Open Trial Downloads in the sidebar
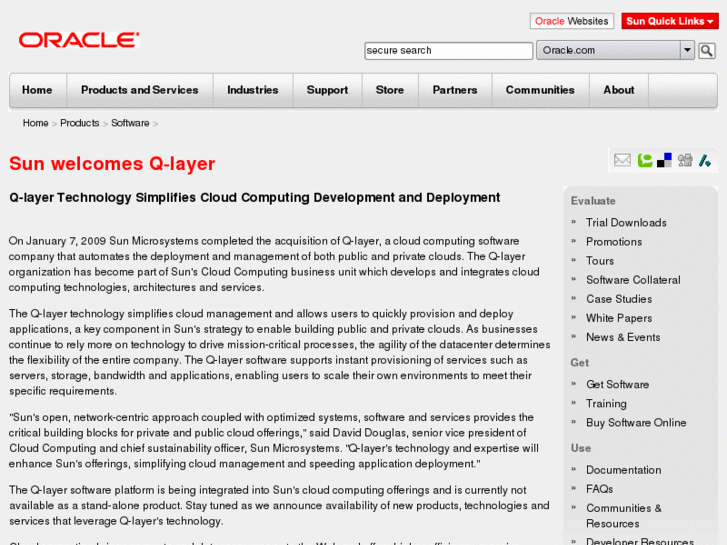Screen dimensions: 727x545 (x=626, y=223)
